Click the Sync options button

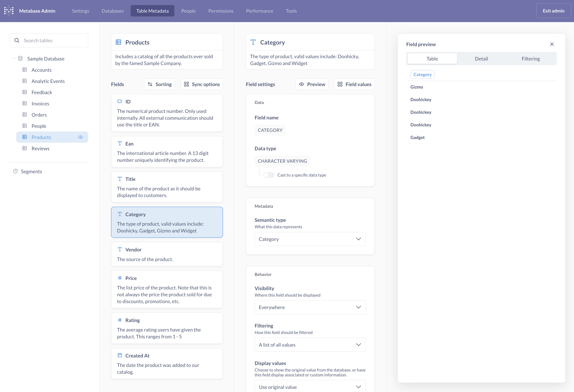click(x=202, y=84)
